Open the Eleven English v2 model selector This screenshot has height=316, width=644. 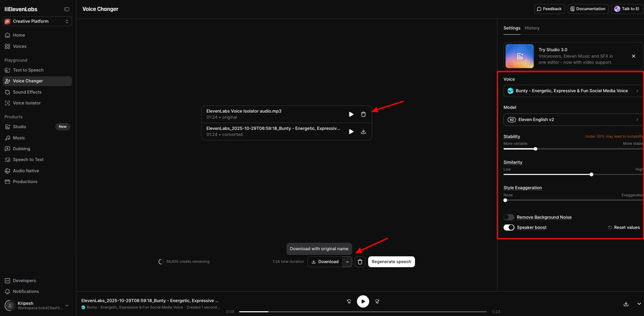[573, 120]
